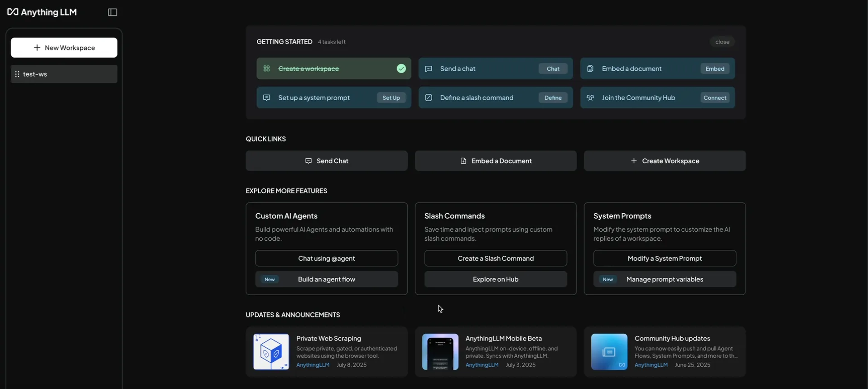This screenshot has width=868, height=389.
Task: Open Community Hub updates thumbnail image
Action: click(609, 352)
